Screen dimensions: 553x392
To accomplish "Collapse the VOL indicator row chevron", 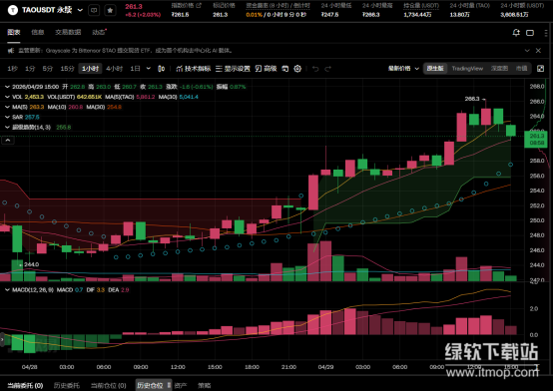I will click(7, 97).
